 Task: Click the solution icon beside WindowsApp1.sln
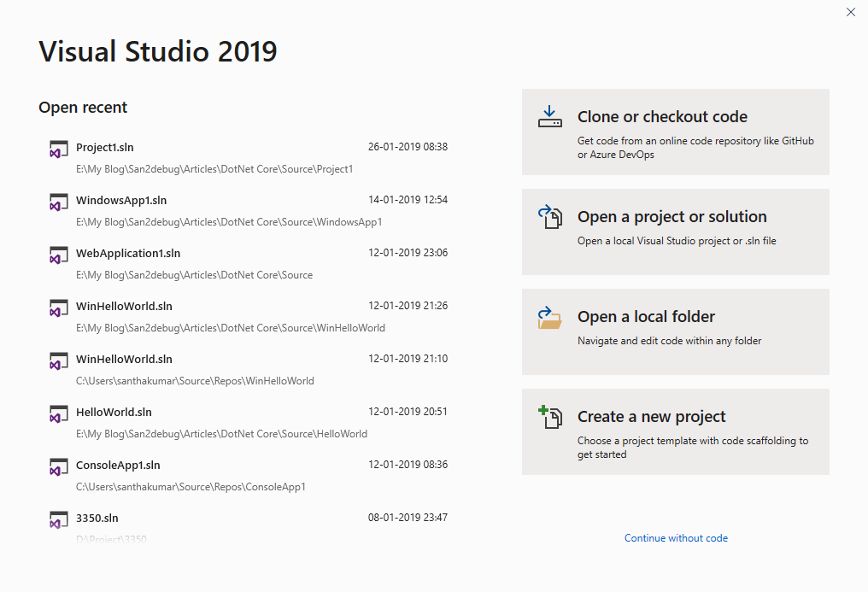click(x=59, y=202)
